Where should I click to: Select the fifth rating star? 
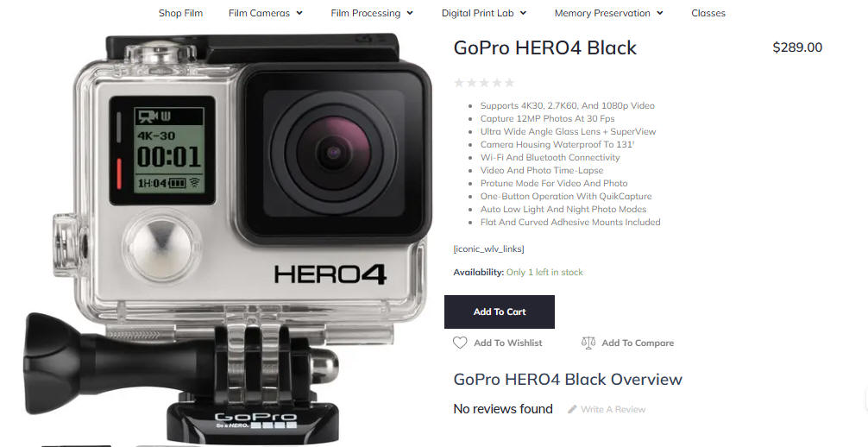tap(509, 83)
